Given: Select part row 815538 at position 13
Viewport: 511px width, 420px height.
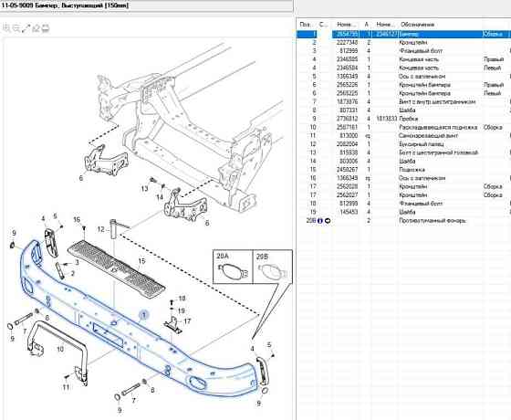Looking at the screenshot, I should tap(403, 152).
